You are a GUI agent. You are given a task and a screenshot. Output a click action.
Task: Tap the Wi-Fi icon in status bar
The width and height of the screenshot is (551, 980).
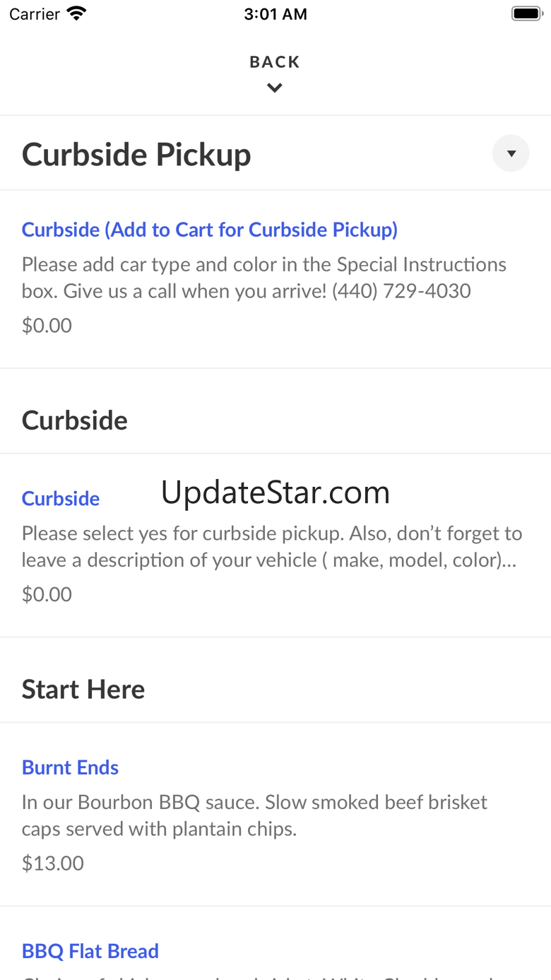point(76,13)
